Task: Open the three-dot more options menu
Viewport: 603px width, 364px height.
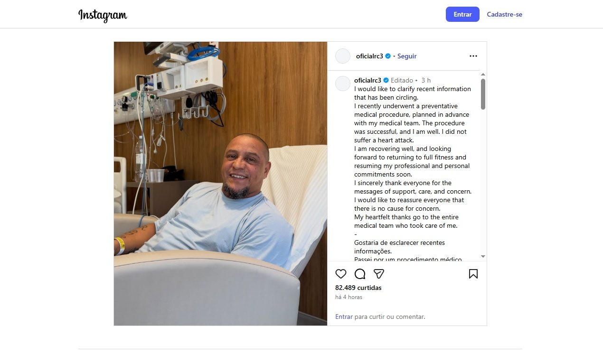Action: point(473,56)
